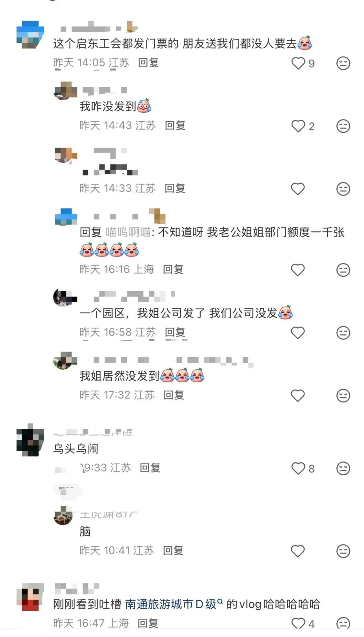Screen dimensions: 364x637
Task: Like the 我姐居然没发到 reply
Action: click(x=298, y=395)
